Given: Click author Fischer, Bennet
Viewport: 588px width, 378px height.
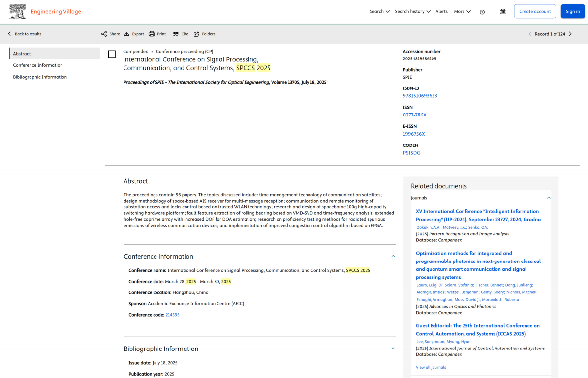Looking at the screenshot, I should coord(489,285).
